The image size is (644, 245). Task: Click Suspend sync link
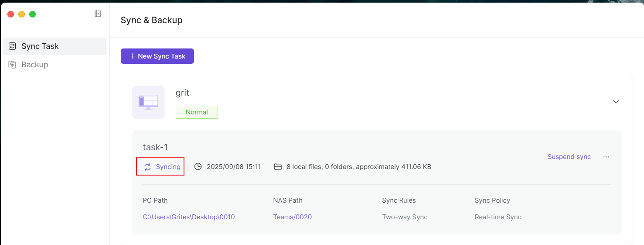tap(569, 157)
